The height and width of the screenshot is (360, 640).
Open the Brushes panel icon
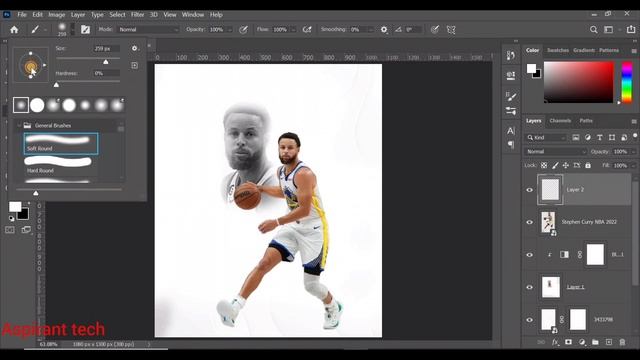tap(511, 96)
